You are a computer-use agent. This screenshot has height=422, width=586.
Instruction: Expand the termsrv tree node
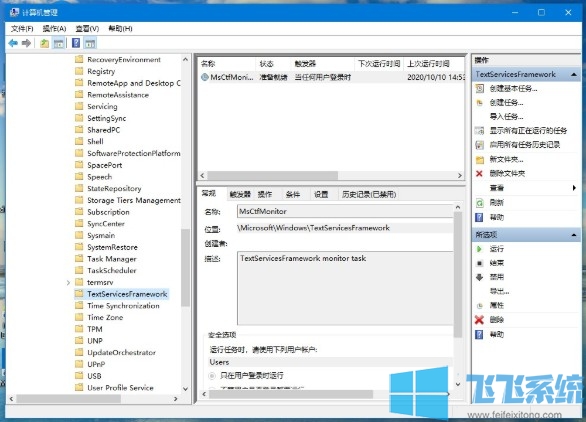pos(68,283)
